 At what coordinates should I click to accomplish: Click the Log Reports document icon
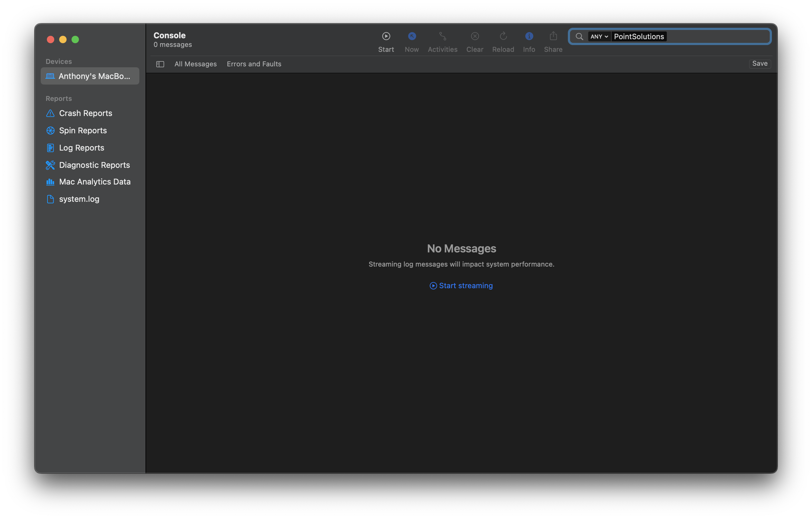(50, 148)
